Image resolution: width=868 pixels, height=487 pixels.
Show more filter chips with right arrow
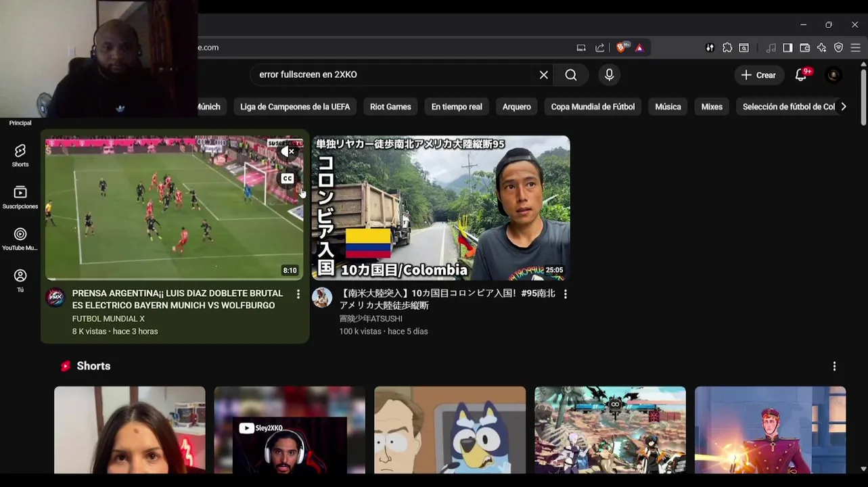tap(844, 107)
